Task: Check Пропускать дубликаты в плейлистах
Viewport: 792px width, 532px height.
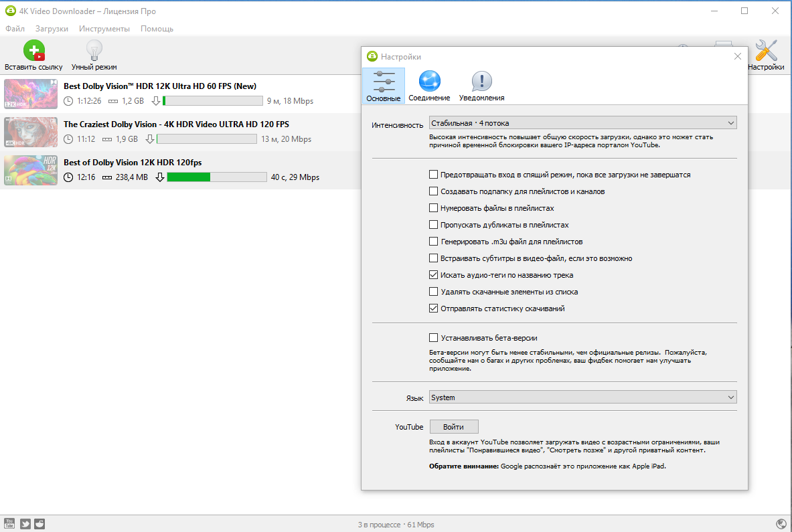Action: pos(433,224)
